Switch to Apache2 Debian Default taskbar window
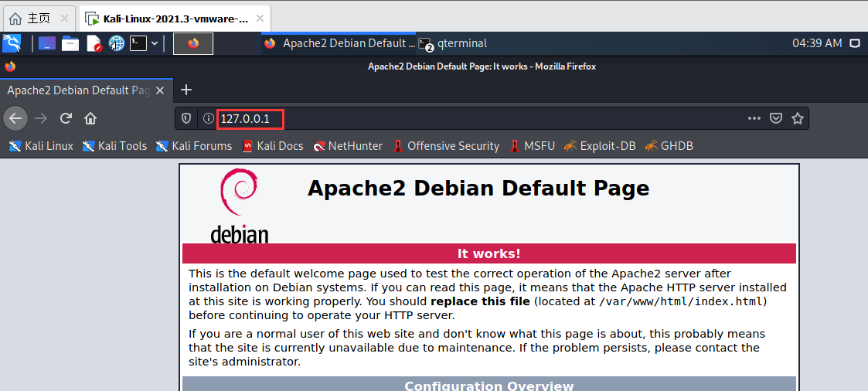The height and width of the screenshot is (391, 868). coord(339,43)
